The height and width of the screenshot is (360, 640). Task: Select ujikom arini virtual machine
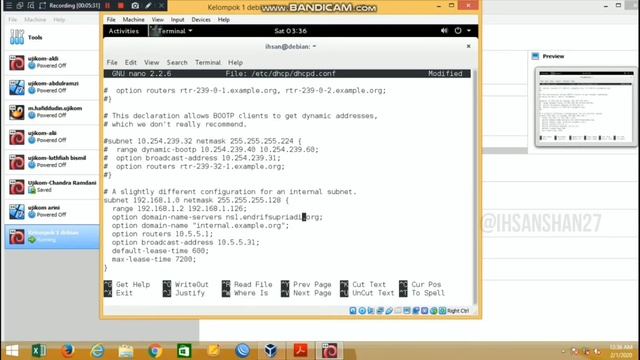pyautogui.click(x=51, y=212)
